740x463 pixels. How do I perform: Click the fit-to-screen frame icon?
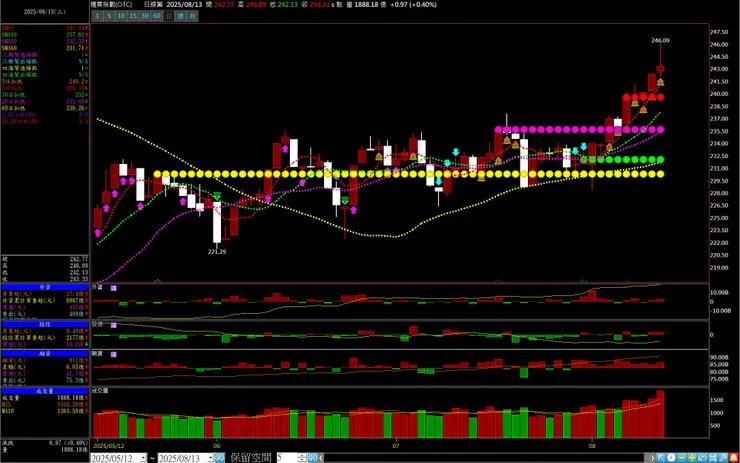[713, 458]
